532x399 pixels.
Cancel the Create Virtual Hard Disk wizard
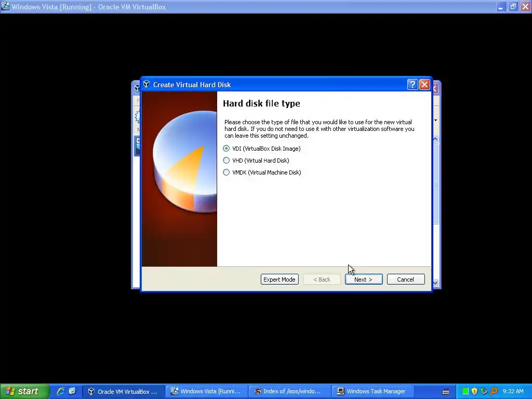405,279
